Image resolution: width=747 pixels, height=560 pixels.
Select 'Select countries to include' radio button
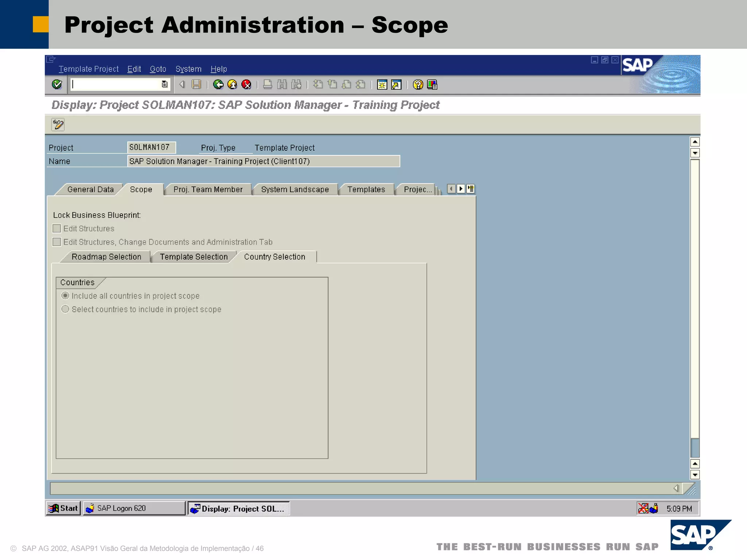[65, 309]
